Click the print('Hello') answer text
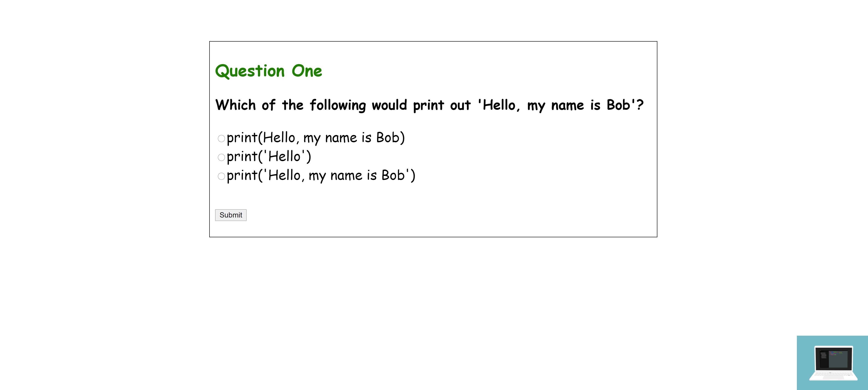868x390 pixels. (269, 157)
